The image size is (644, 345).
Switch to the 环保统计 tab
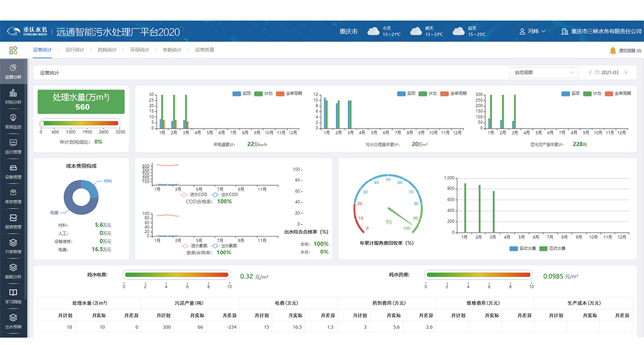(140, 50)
